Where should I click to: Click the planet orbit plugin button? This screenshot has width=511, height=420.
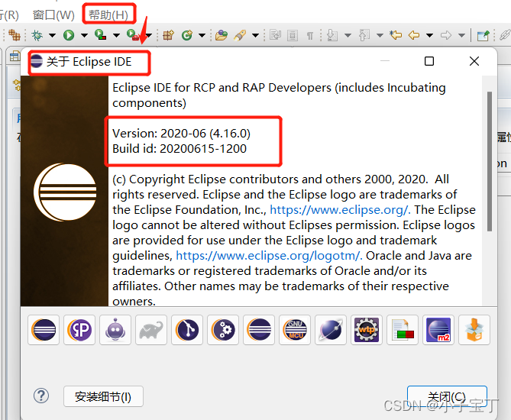tap(331, 330)
